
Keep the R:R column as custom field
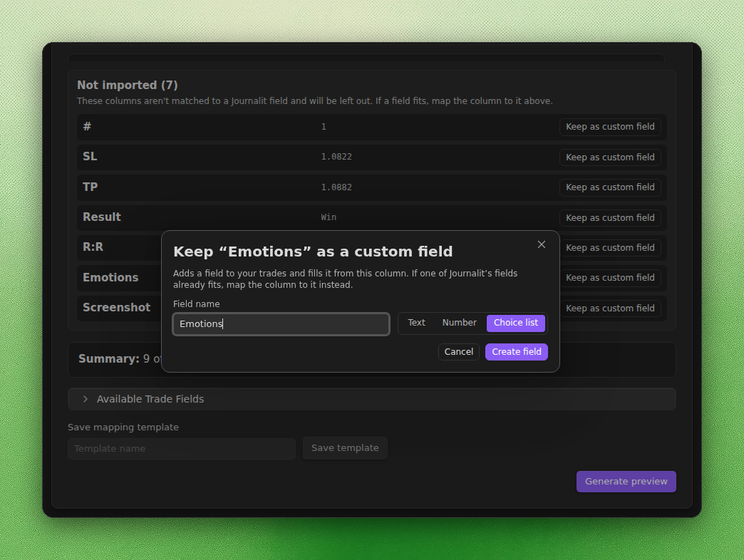610,247
